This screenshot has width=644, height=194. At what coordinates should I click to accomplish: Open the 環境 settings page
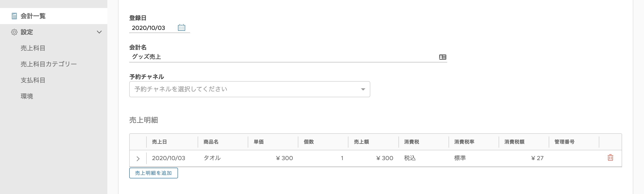(x=27, y=96)
